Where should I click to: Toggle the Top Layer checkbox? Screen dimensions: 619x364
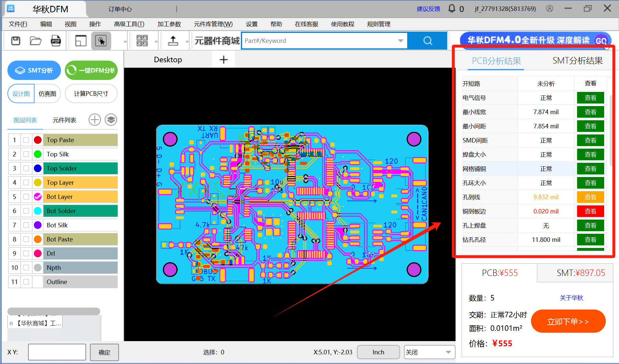coord(26,182)
